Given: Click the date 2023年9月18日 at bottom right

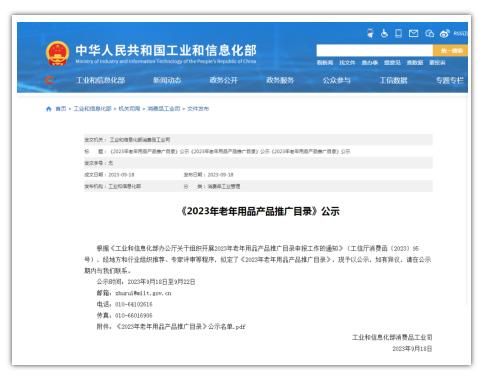Looking at the screenshot, I should [x=412, y=349].
